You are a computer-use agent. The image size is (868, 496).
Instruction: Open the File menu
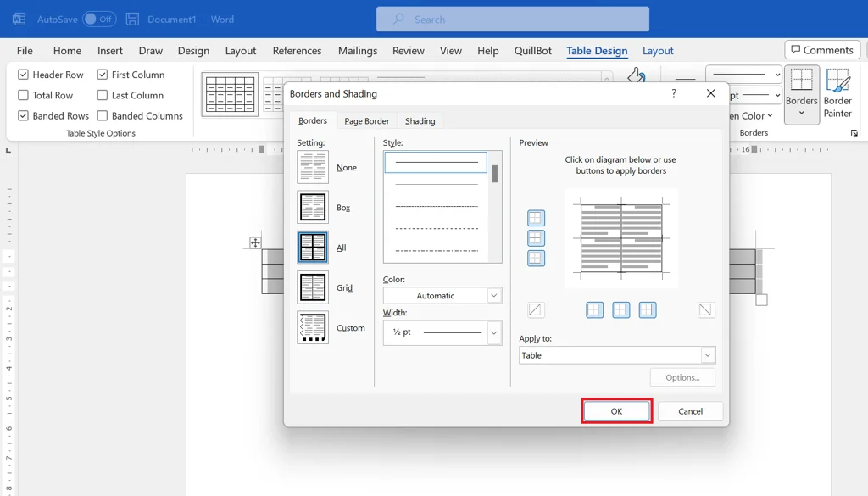point(25,50)
